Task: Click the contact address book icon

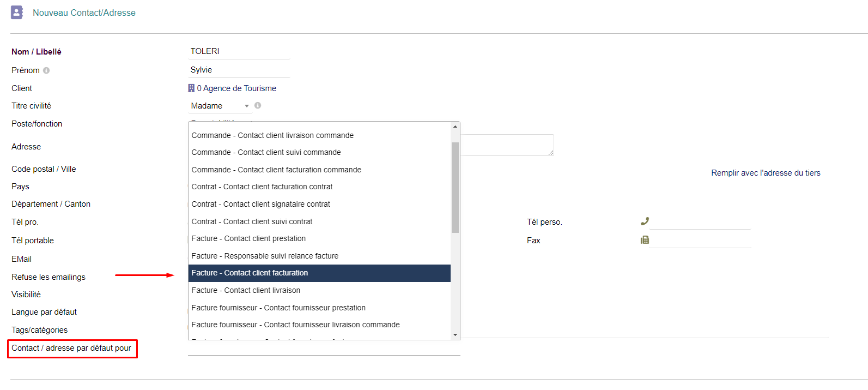Action: coord(17,13)
